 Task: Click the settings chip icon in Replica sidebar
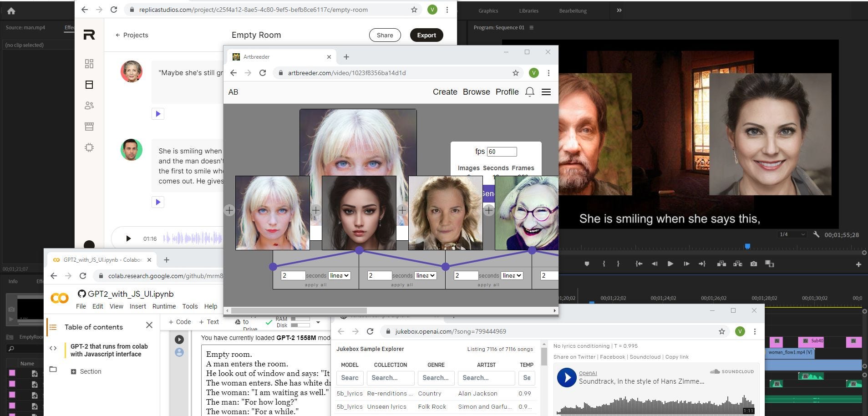pyautogui.click(x=89, y=147)
